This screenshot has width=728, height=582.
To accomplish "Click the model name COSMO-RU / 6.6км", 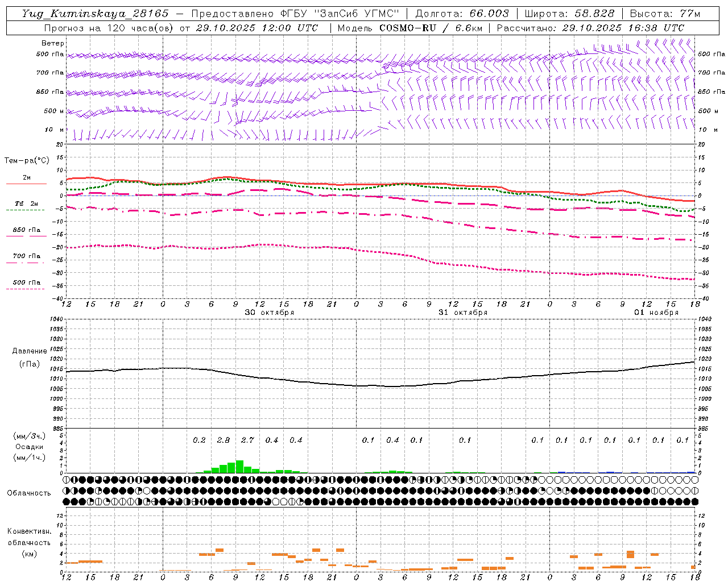I will tap(432, 28).
